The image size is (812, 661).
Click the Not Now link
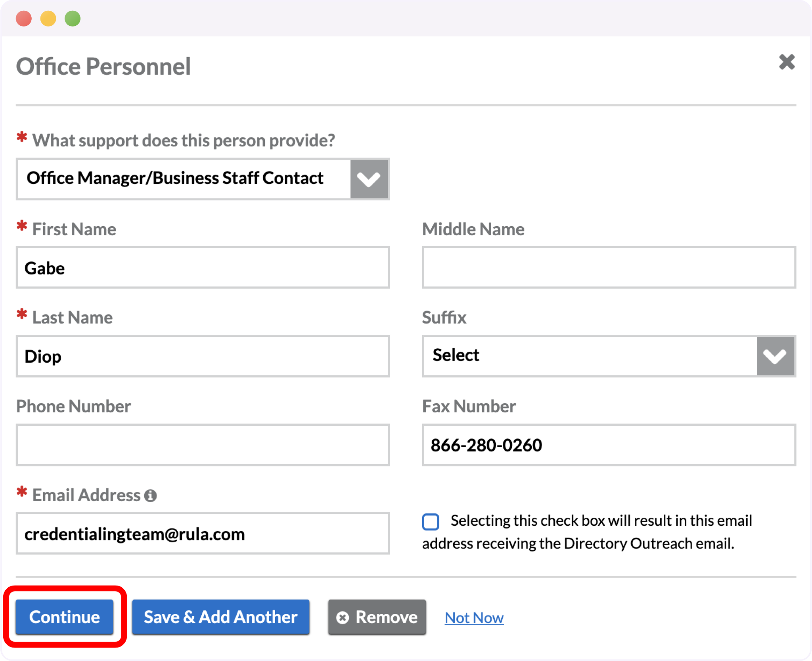point(474,618)
